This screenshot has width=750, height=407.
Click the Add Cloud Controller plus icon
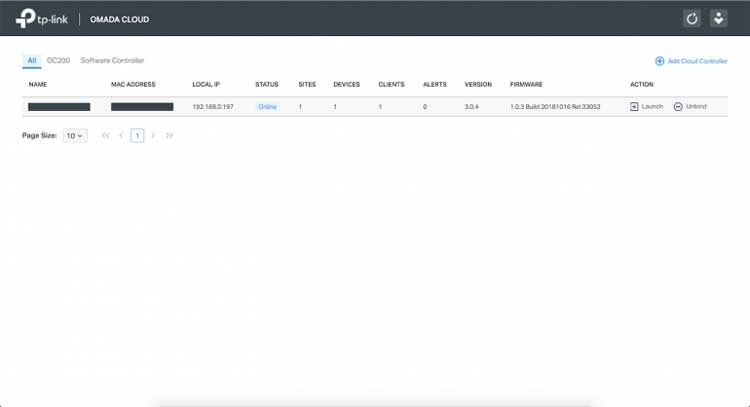(x=660, y=61)
